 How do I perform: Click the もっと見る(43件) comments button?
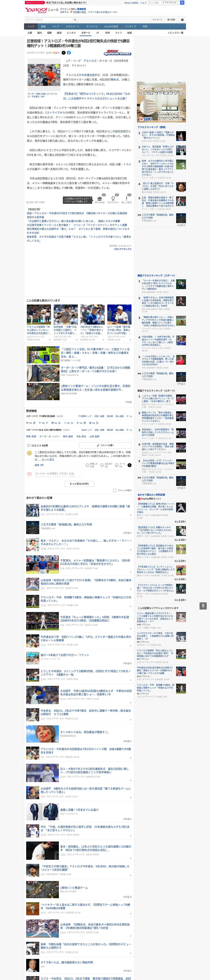pyautogui.click(x=79, y=484)
